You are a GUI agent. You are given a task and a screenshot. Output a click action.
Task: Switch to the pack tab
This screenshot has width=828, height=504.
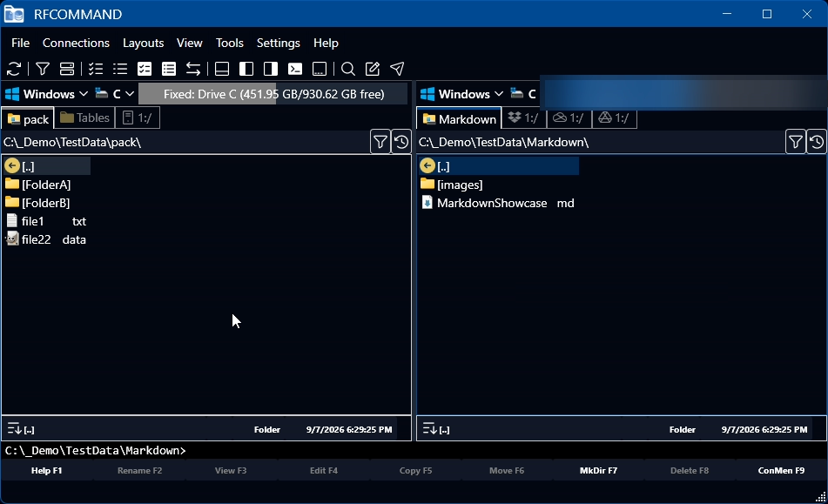point(28,119)
